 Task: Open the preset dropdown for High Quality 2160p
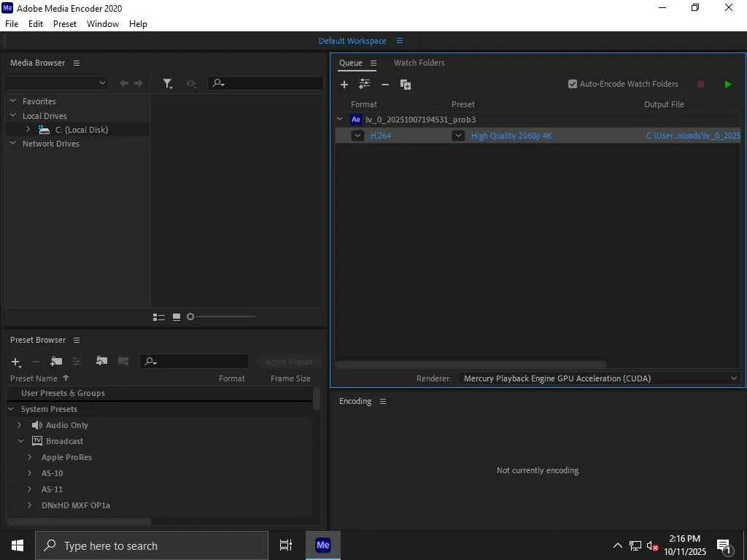[x=458, y=136]
